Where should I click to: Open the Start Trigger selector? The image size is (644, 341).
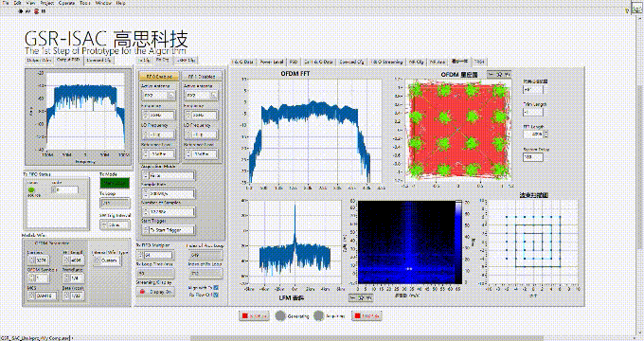pos(169,230)
